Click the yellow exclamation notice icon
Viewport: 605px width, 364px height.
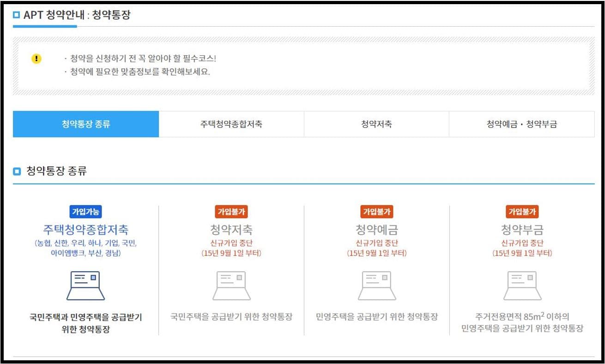pyautogui.click(x=36, y=59)
